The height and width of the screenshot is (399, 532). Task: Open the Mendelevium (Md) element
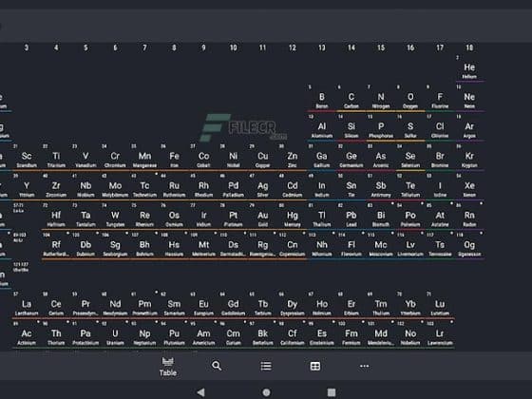[x=381, y=335]
